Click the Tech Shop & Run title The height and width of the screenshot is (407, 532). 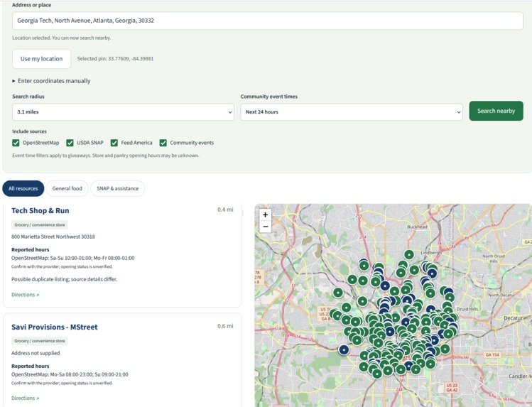[40, 211]
